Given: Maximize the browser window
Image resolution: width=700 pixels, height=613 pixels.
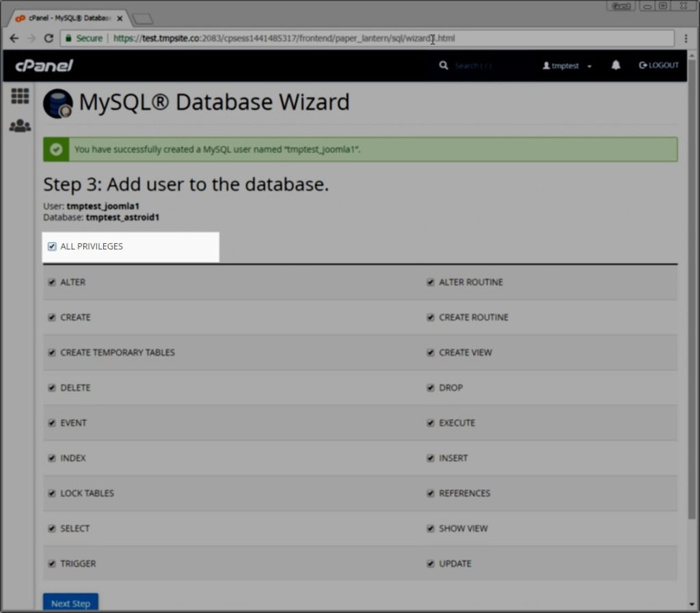Looking at the screenshot, I should click(x=663, y=6).
